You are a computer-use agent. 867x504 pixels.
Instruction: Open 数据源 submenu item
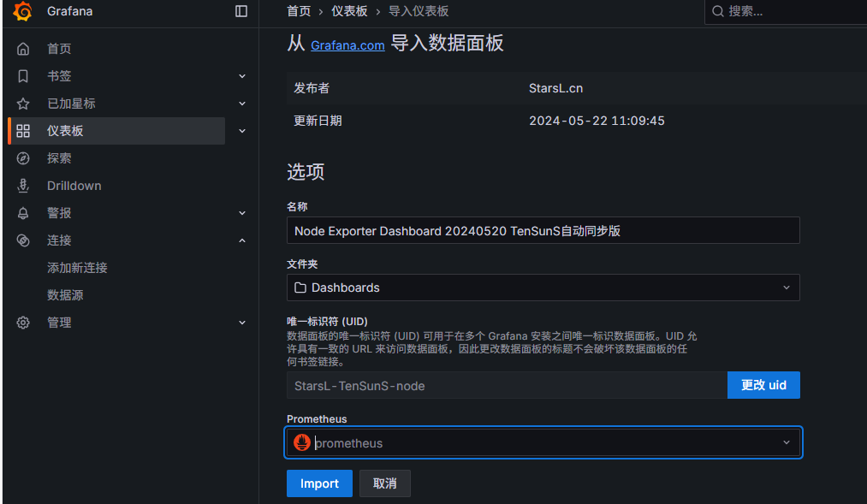point(65,295)
